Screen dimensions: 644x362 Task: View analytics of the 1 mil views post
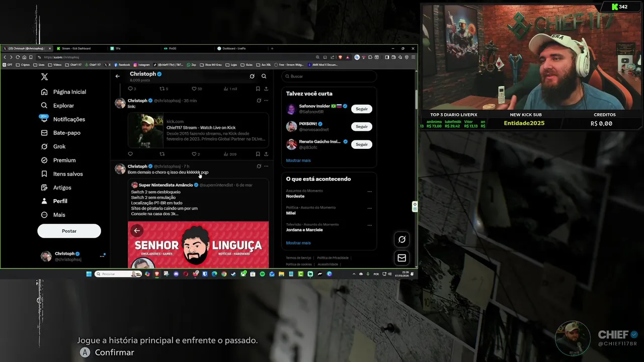pos(230,88)
